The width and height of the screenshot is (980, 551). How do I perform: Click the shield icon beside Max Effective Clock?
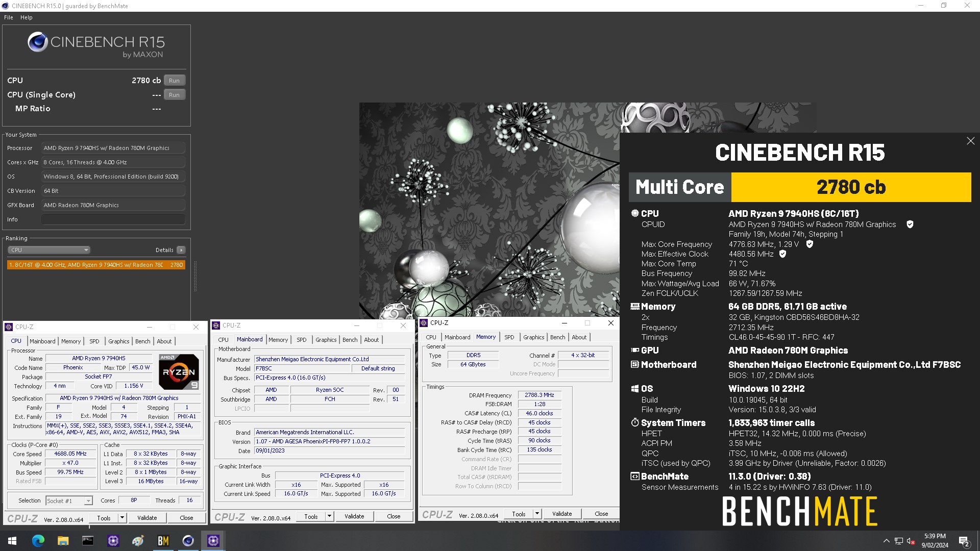[783, 254]
